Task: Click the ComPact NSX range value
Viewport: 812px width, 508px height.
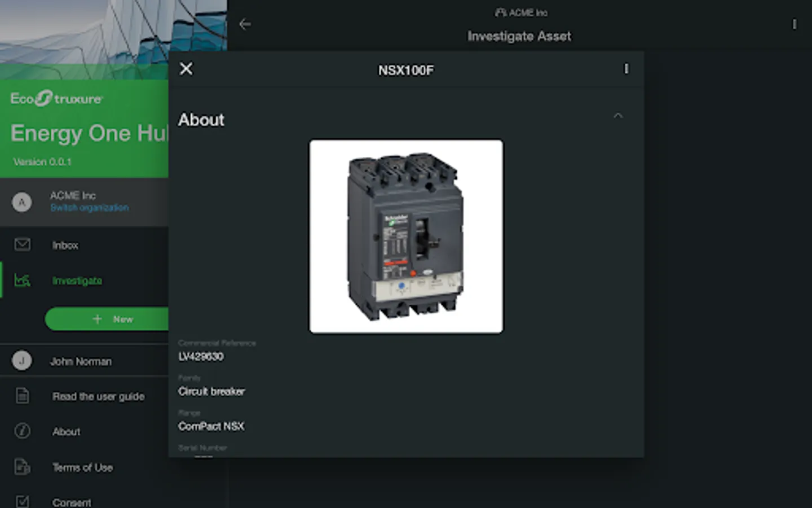Action: (x=211, y=426)
